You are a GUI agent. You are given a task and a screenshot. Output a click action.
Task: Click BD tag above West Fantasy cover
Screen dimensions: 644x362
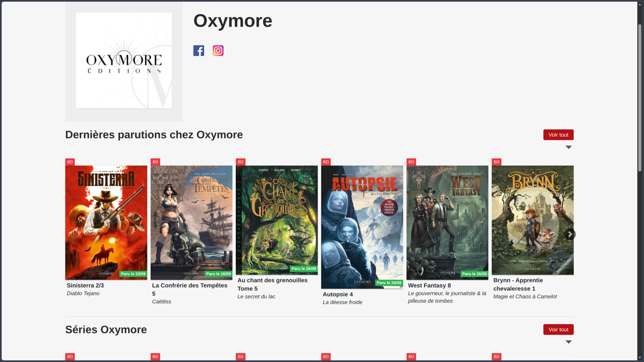coord(411,162)
